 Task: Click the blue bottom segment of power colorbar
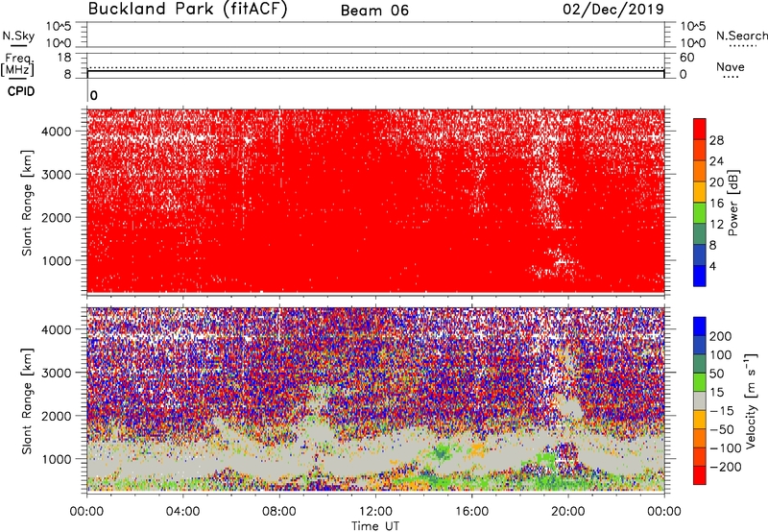[700, 276]
